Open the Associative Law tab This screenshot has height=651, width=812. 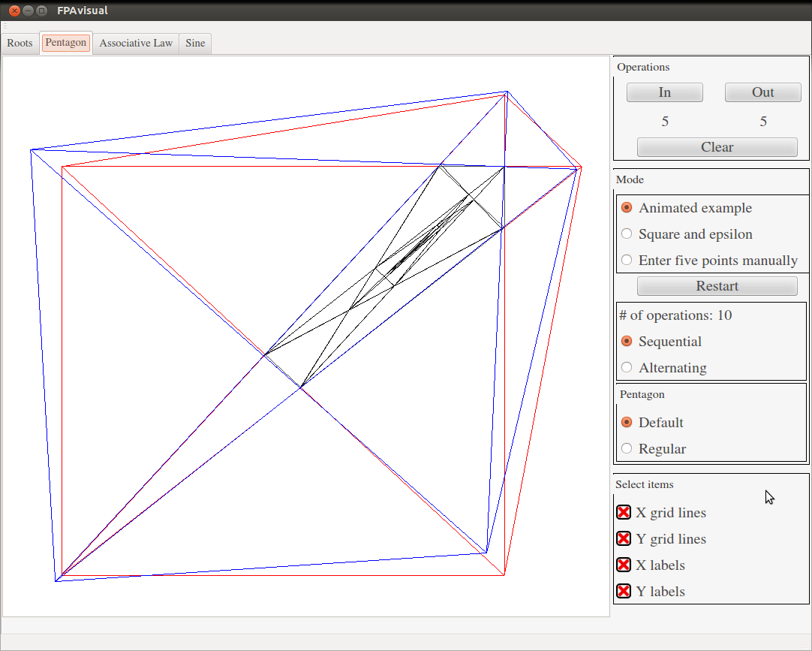[x=136, y=43]
